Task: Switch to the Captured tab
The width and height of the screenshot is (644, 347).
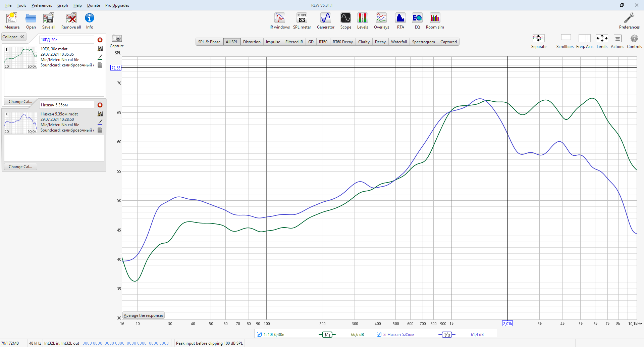Action: [x=448, y=42]
